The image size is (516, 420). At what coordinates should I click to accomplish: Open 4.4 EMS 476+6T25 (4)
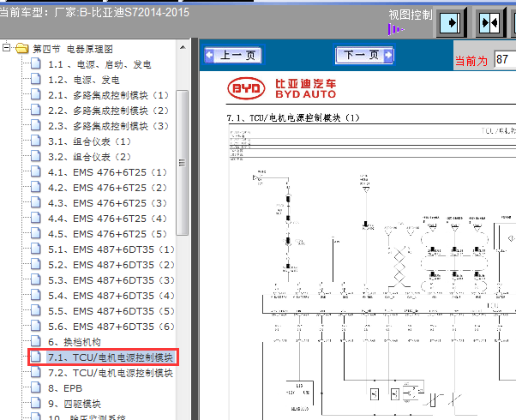(x=108, y=219)
